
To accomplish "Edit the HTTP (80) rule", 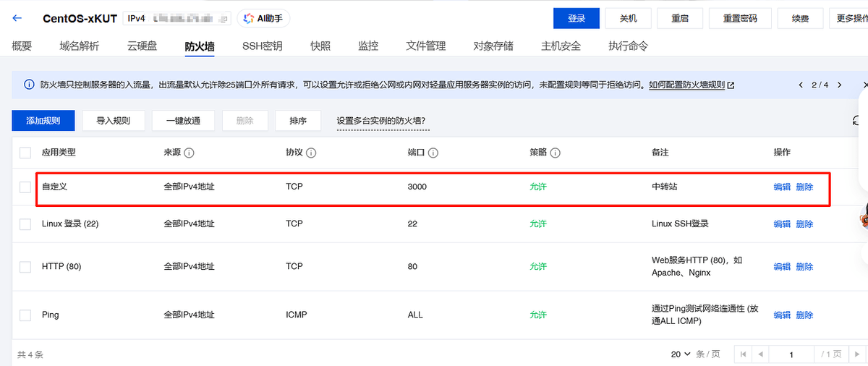I will (782, 266).
